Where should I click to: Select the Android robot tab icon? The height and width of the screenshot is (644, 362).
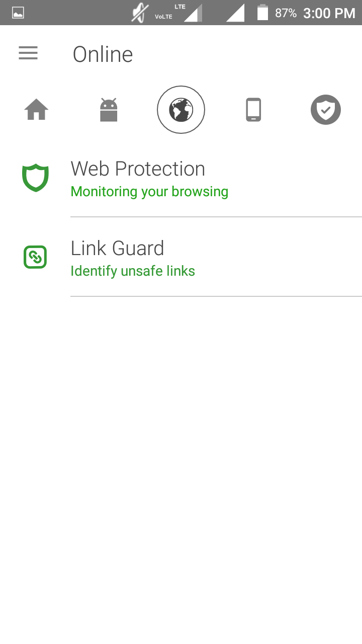point(109,110)
